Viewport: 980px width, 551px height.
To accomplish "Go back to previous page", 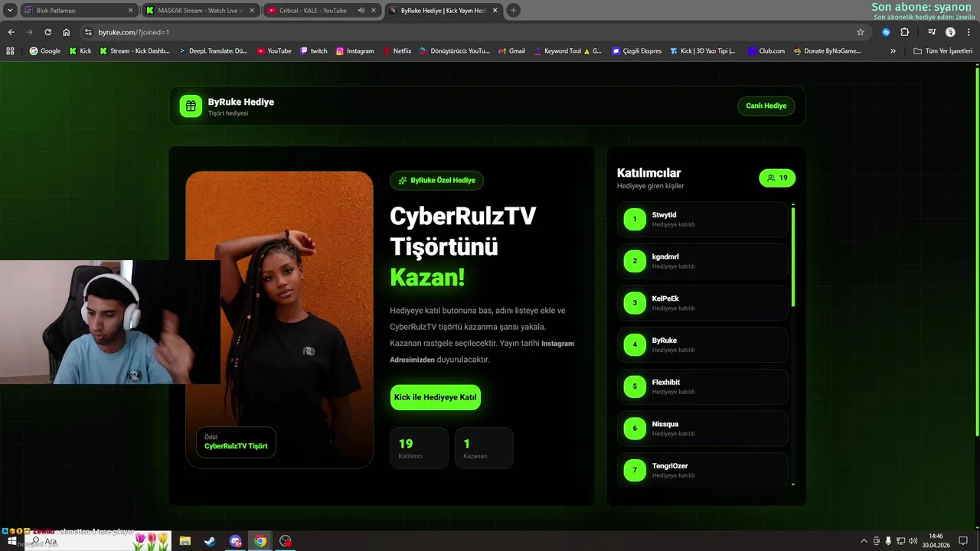I will click(11, 32).
